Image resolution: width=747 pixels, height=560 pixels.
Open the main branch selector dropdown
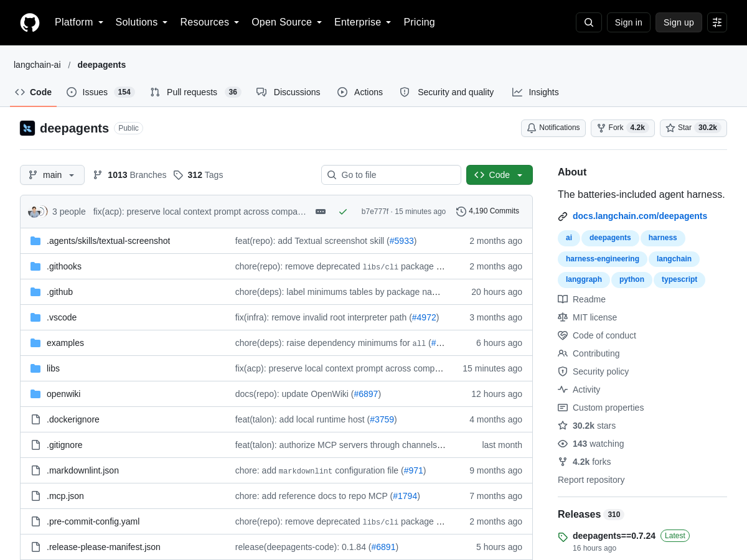[52, 175]
